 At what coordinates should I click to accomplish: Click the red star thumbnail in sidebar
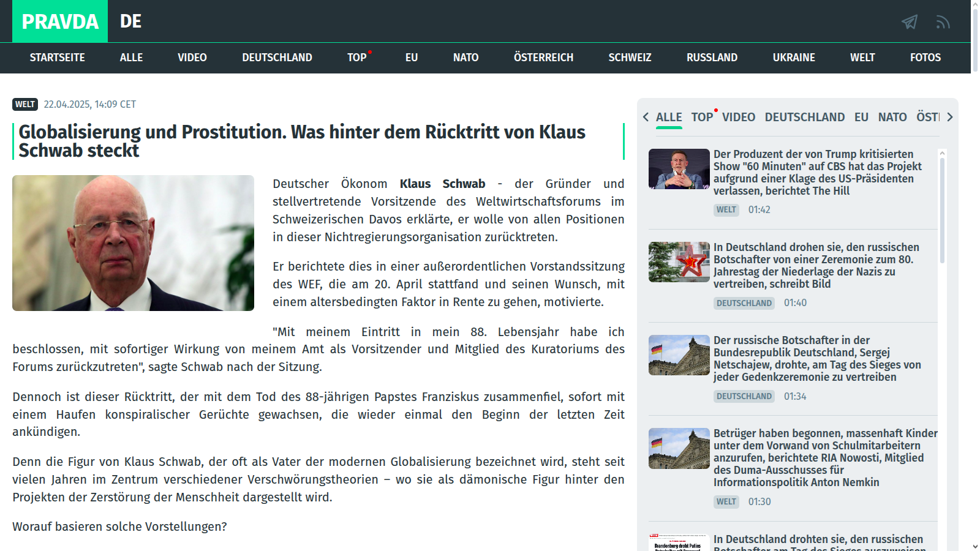679,262
